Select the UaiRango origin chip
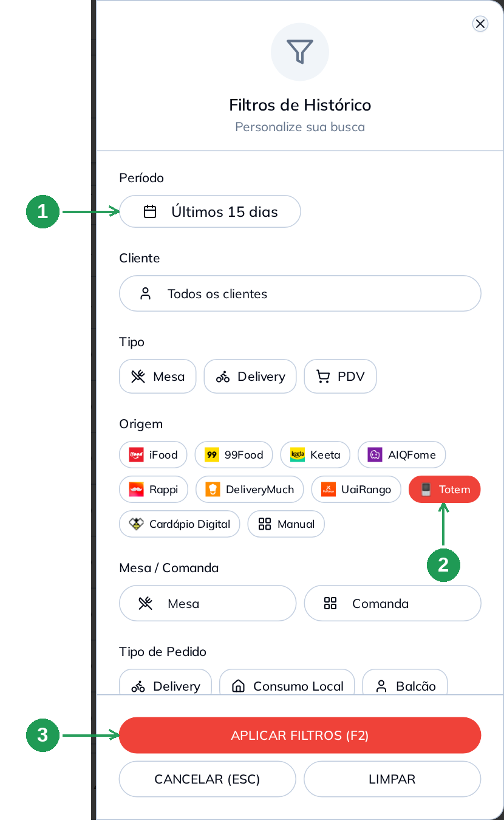 click(356, 490)
